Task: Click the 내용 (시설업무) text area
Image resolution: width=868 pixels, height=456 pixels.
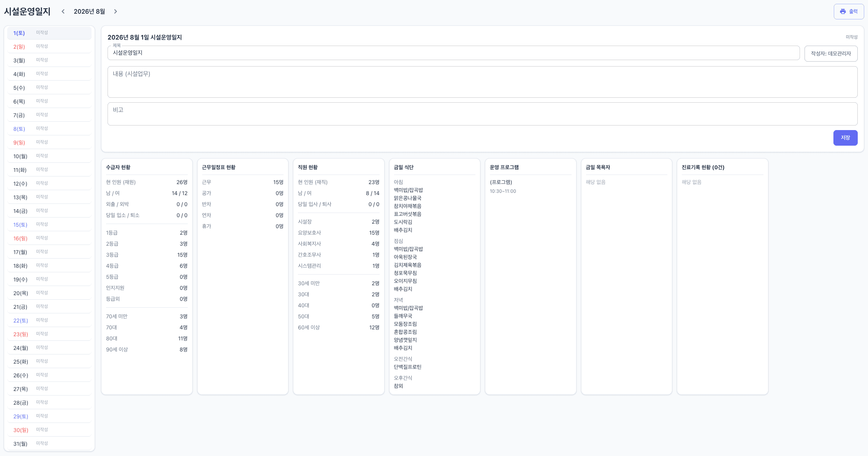Action: pyautogui.click(x=482, y=82)
